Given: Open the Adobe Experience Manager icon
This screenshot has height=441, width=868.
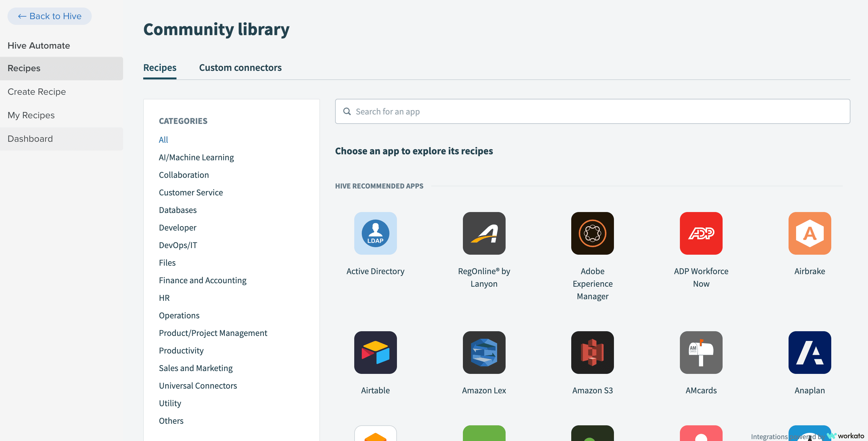Looking at the screenshot, I should [592, 233].
